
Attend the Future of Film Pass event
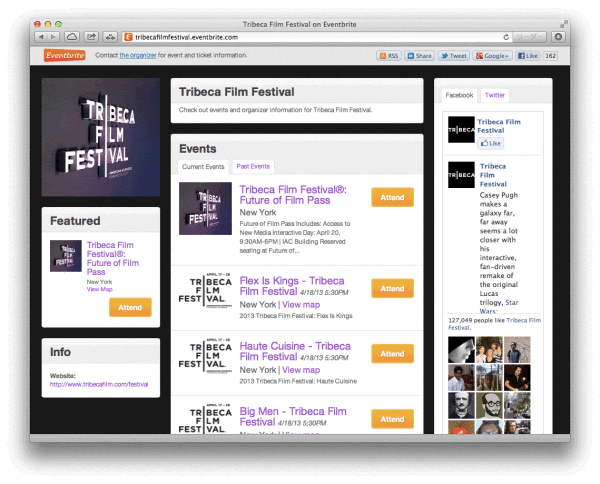click(x=392, y=197)
